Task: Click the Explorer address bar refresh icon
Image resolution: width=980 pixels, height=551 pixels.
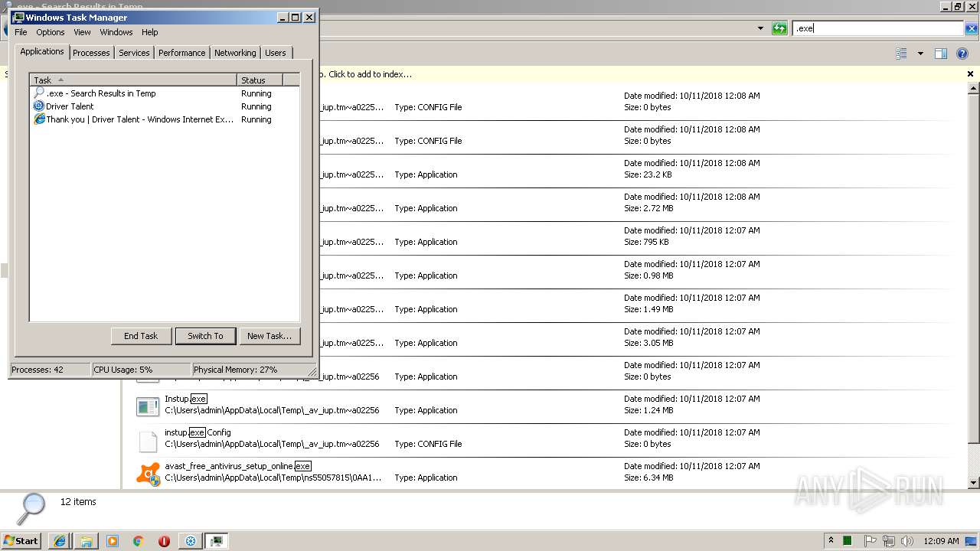Action: [x=779, y=28]
